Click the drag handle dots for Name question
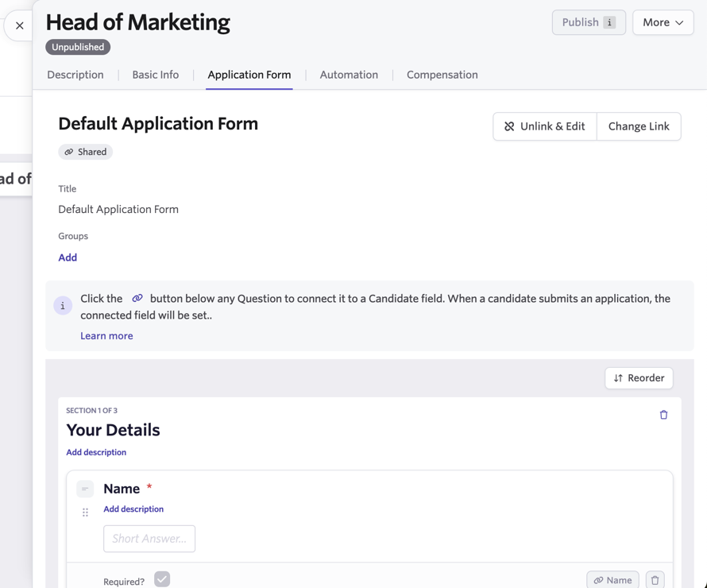The width and height of the screenshot is (707, 588). click(x=85, y=513)
